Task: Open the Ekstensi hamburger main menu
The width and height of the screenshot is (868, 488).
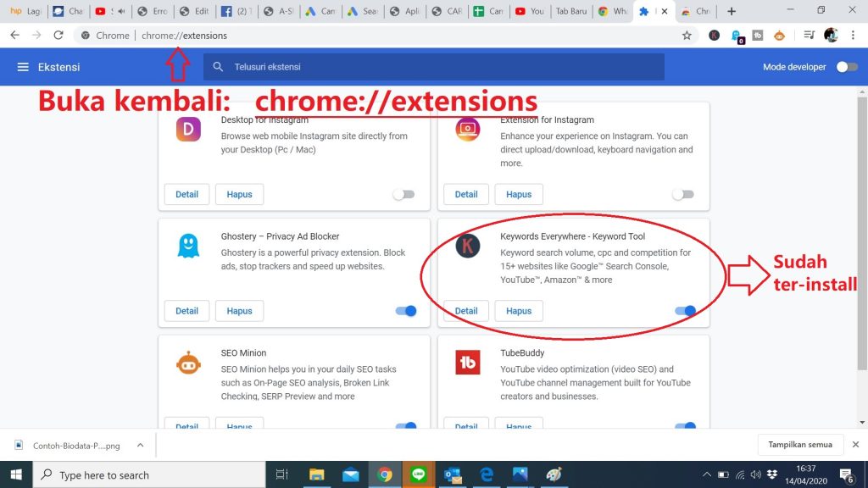Action: [23, 67]
